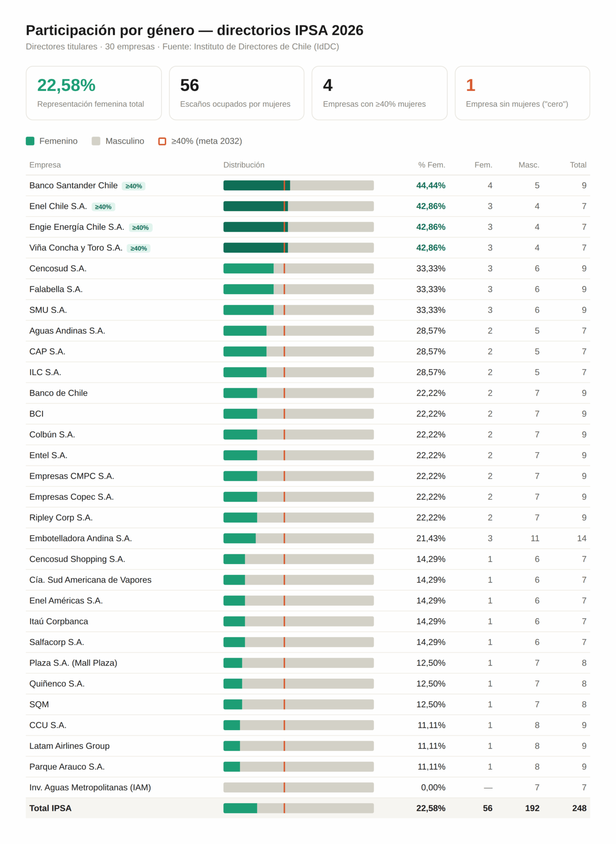The height and width of the screenshot is (844, 616).
Task: Click the ≥40% badge beside Enel Chile S.A.
Action: point(103,207)
